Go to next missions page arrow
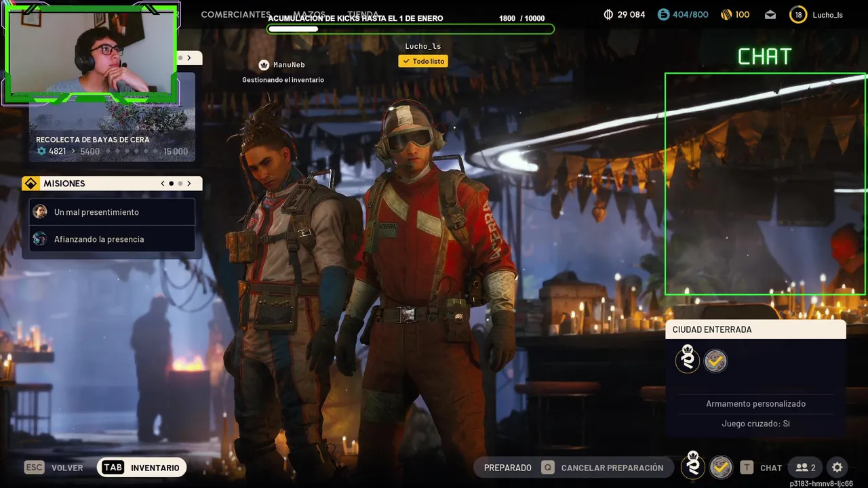Image resolution: width=868 pixels, height=488 pixels. click(x=189, y=184)
